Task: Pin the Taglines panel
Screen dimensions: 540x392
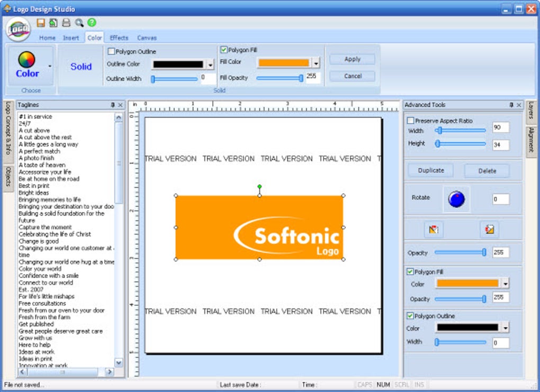Action: click(x=113, y=105)
